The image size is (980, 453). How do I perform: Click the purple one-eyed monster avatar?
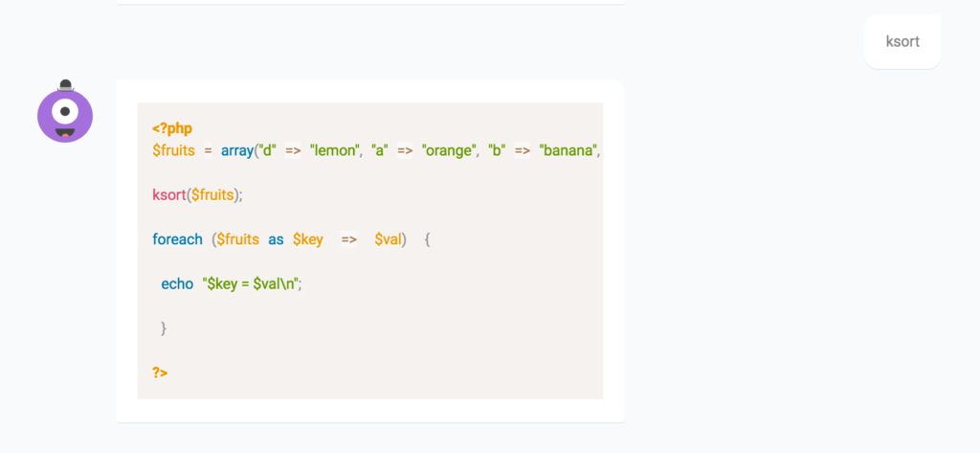(65, 115)
